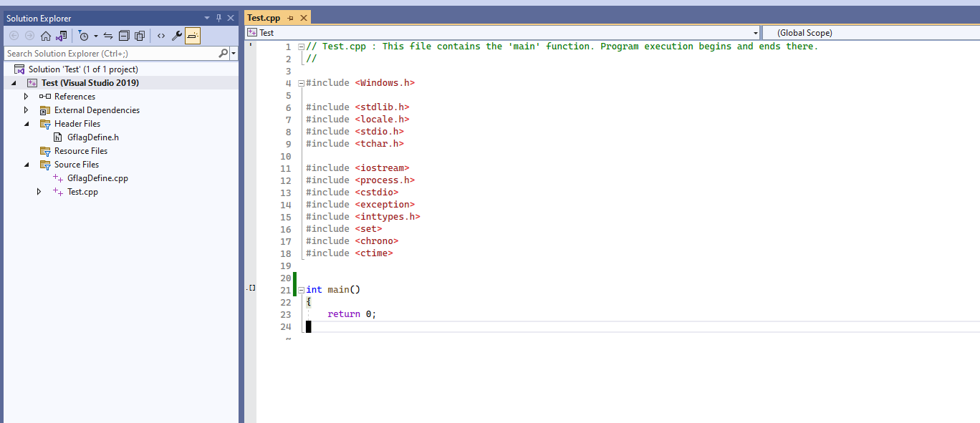Click on '#include <ctime>' line
The width and height of the screenshot is (980, 423).
[350, 253]
